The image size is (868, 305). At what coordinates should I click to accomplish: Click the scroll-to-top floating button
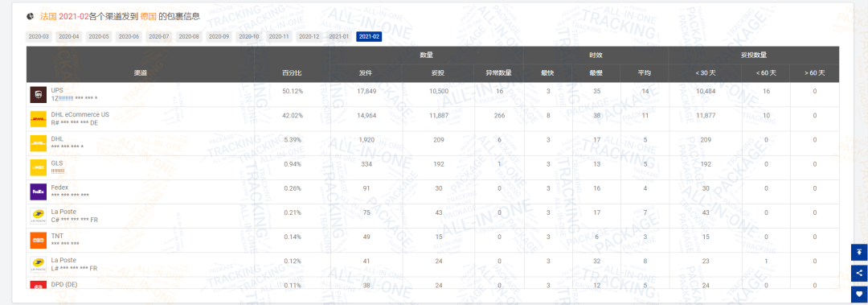[x=859, y=252]
